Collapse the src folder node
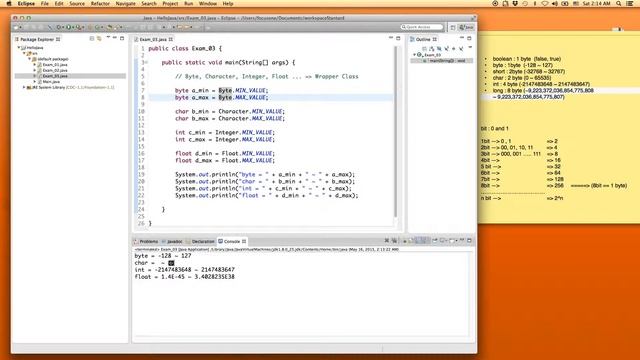Screen dimensions: 640x360 [x=24, y=53]
